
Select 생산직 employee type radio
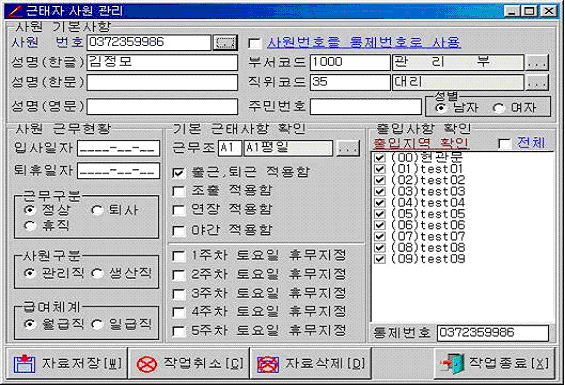point(97,273)
